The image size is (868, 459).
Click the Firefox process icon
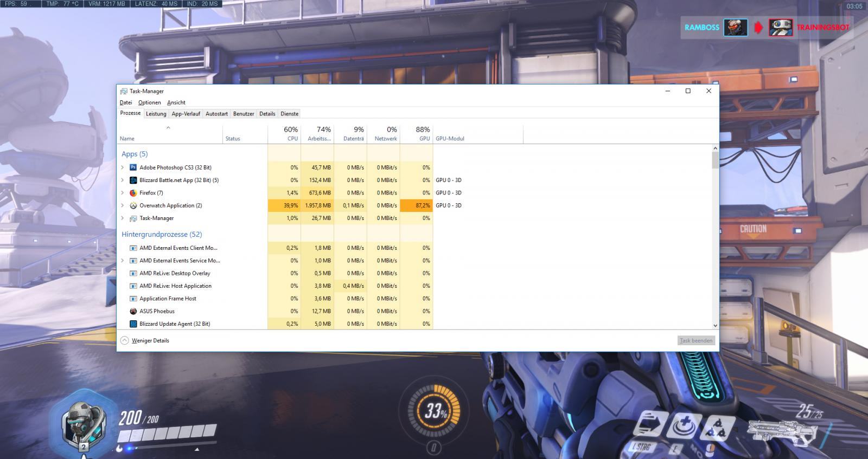[x=133, y=193]
